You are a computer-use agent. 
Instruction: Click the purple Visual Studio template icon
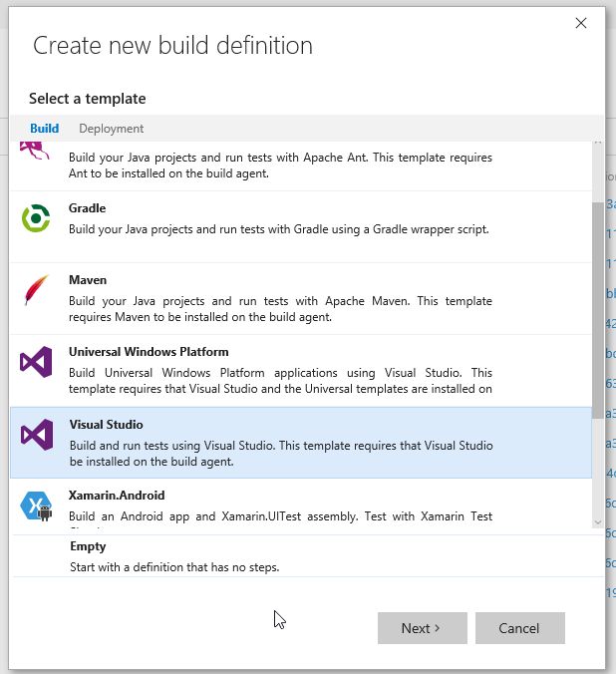click(36, 434)
